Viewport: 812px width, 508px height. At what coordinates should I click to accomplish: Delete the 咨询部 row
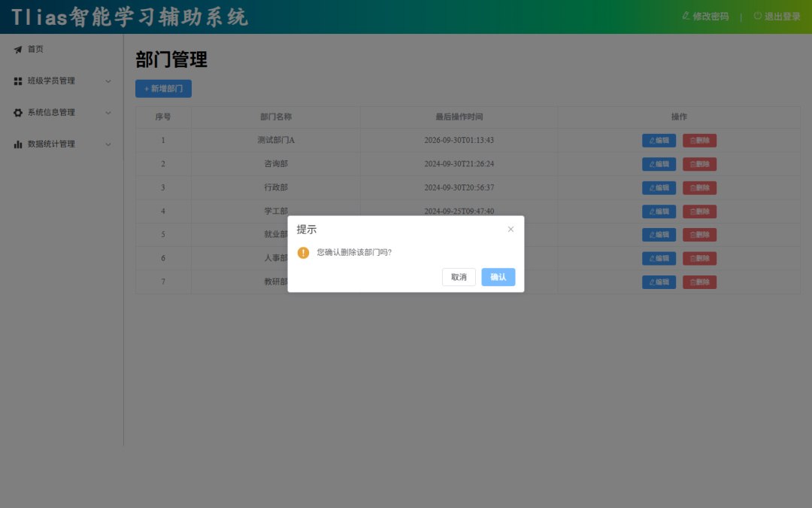click(x=700, y=164)
